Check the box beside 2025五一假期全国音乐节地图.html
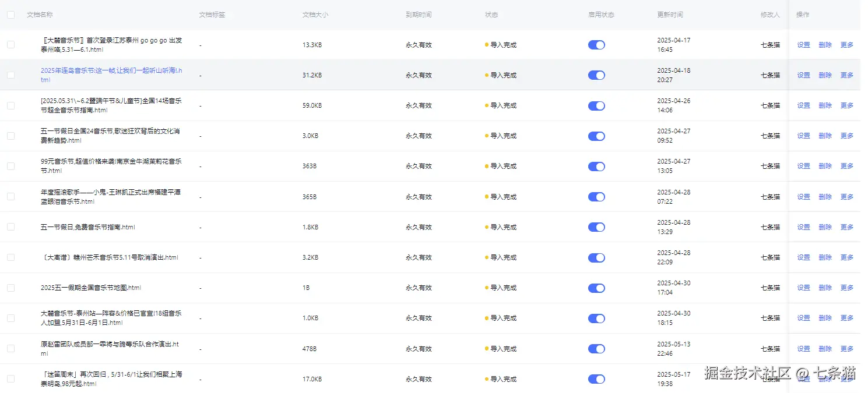This screenshot has width=868, height=393. 11,288
